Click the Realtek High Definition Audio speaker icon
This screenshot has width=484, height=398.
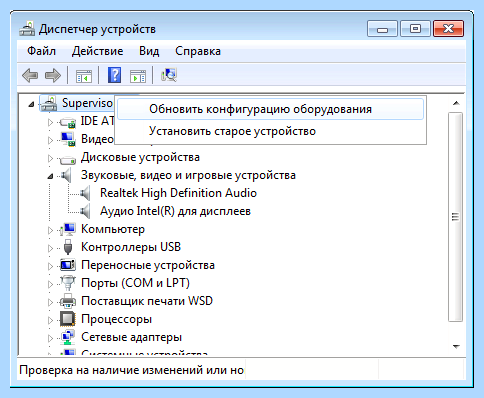pos(85,193)
